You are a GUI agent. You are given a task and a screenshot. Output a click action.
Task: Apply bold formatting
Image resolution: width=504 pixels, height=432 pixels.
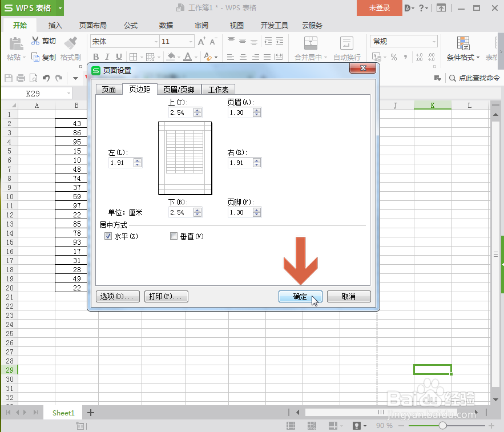point(96,57)
